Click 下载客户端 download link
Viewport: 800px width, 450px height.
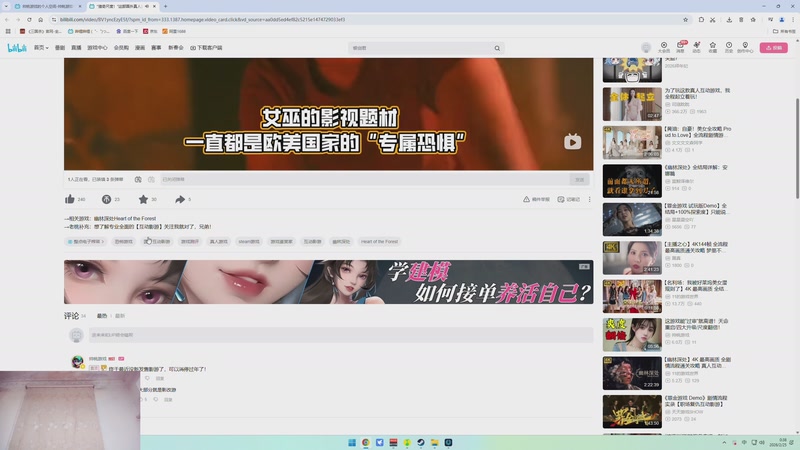(206, 48)
